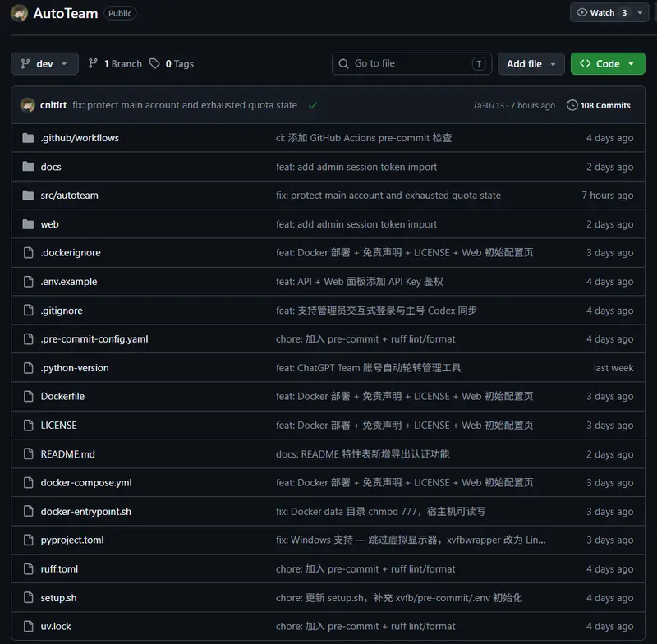
Task: Expand the Watch options dropdown arrow
Action: tap(640, 12)
